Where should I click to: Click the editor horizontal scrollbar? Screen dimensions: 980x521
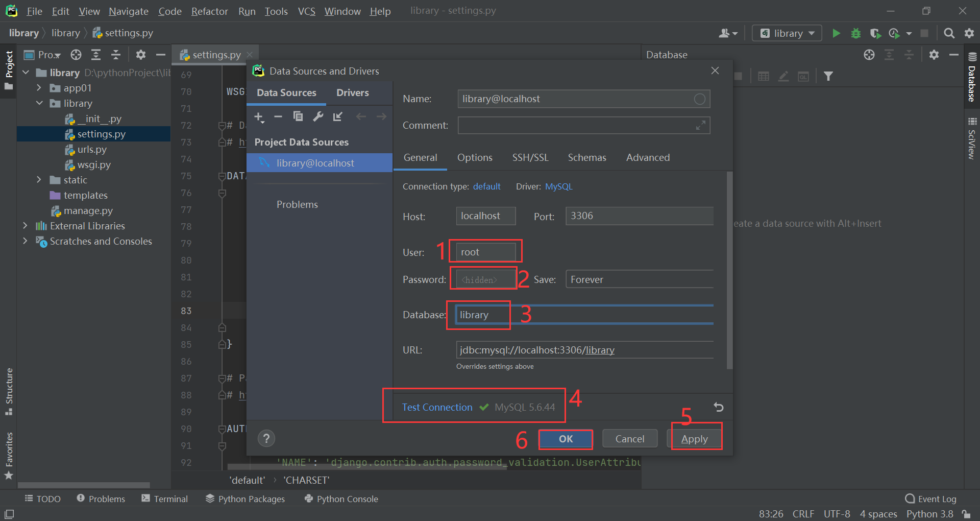click(x=366, y=467)
